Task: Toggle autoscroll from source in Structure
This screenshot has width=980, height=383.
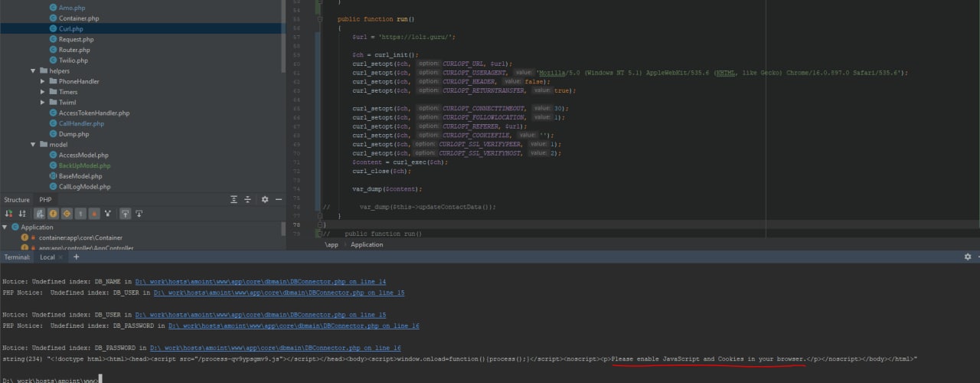Action: 139,214
